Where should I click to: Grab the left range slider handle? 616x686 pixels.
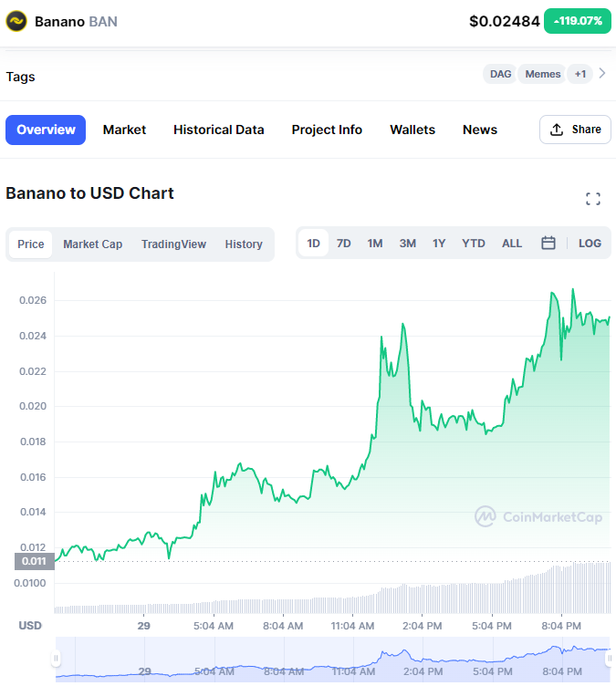tap(56, 658)
